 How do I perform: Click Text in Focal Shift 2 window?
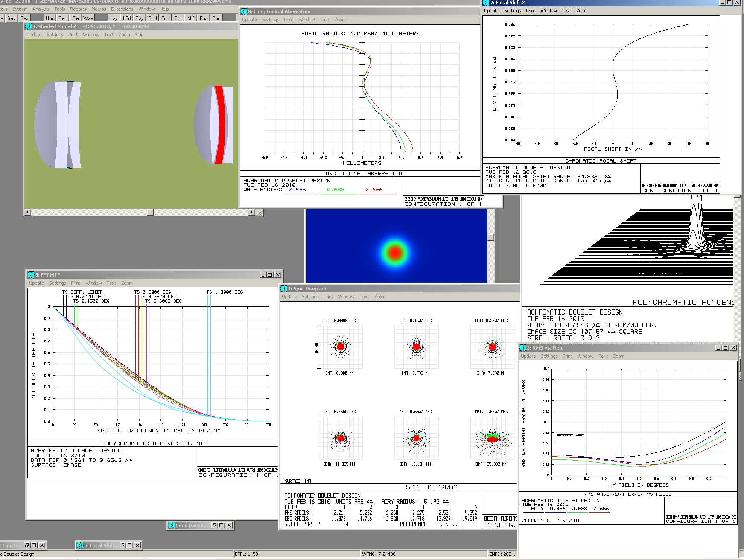(566, 11)
